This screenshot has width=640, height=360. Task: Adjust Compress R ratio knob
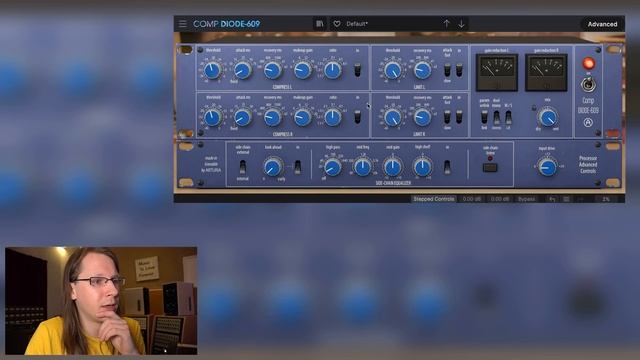click(333, 118)
